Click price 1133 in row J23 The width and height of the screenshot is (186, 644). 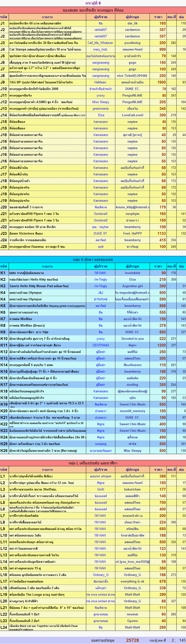point(162,234)
